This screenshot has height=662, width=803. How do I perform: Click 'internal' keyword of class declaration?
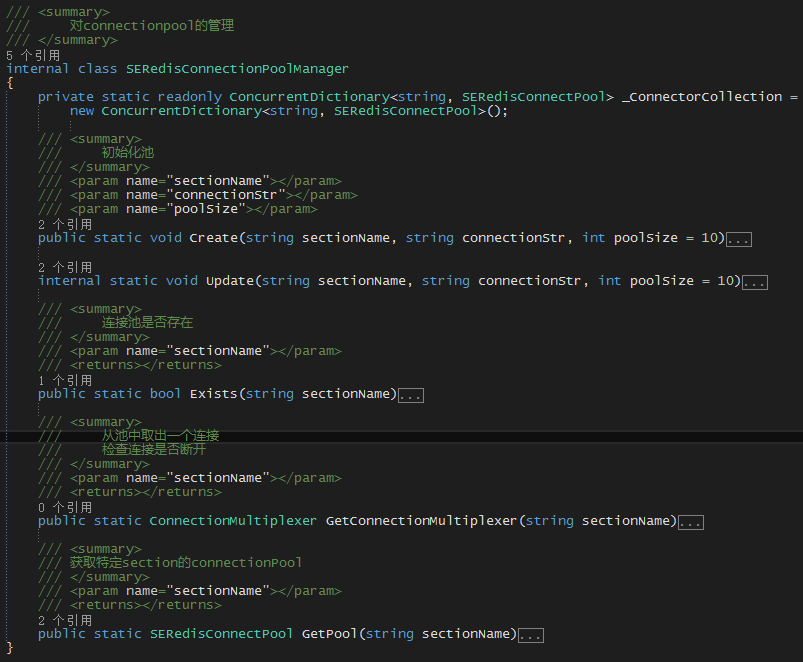(37, 69)
